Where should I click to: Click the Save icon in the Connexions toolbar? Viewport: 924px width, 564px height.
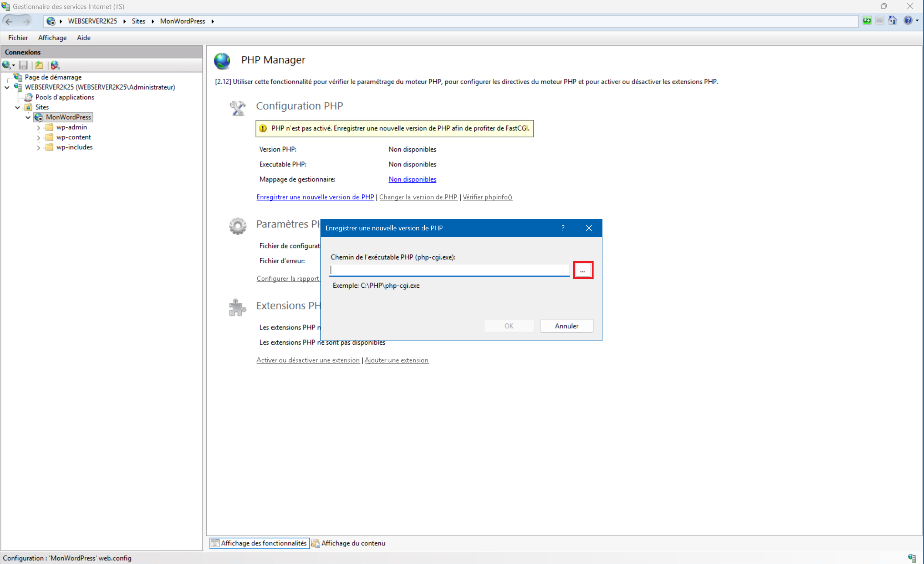click(23, 65)
